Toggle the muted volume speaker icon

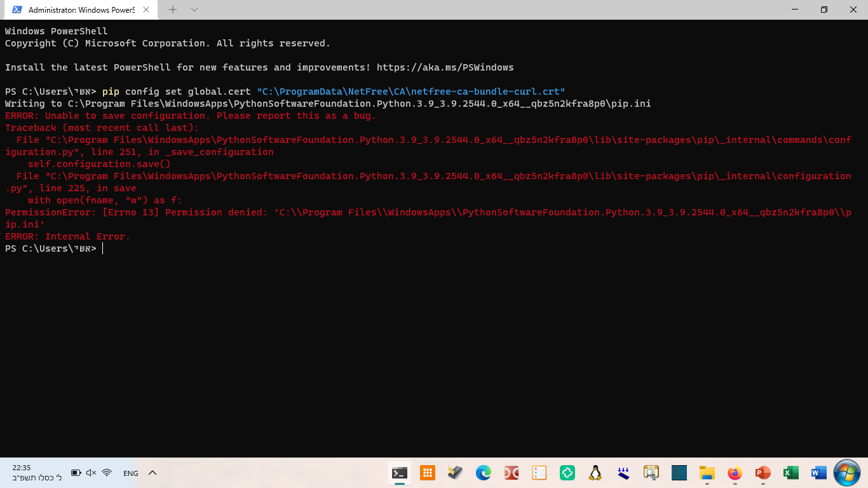(91, 473)
